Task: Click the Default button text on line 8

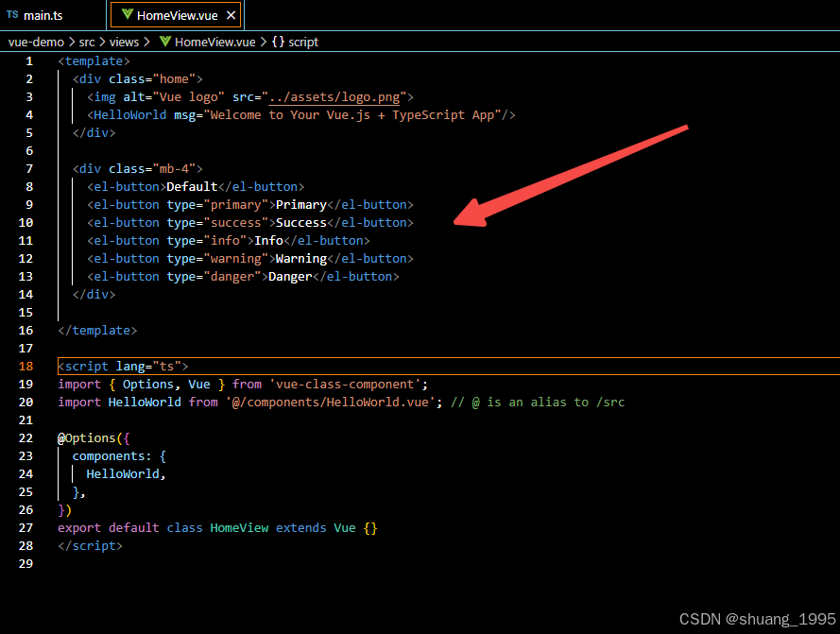Action: (x=193, y=187)
